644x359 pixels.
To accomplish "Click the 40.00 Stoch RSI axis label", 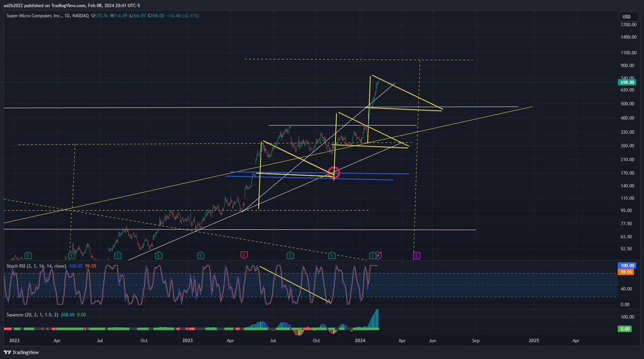I will [x=626, y=289].
